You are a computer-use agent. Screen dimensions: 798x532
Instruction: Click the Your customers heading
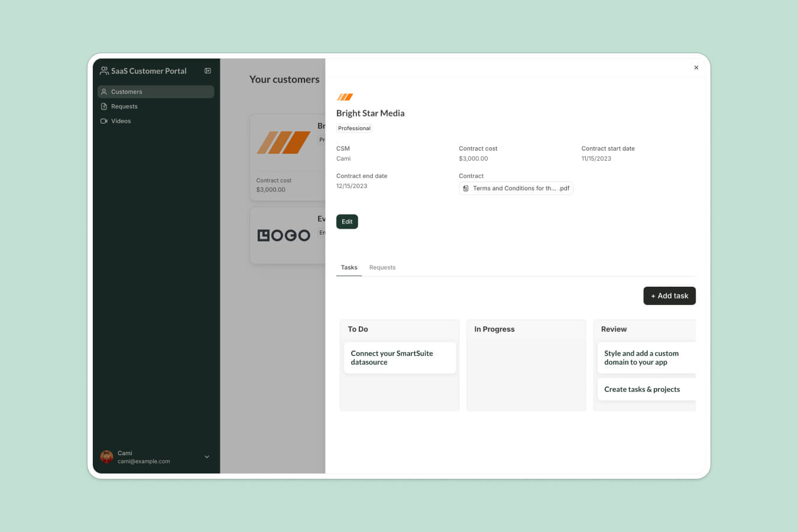(284, 79)
